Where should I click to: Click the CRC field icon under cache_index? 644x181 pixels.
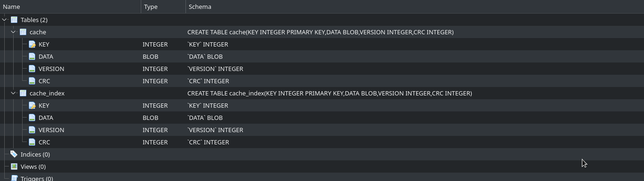[32, 142]
